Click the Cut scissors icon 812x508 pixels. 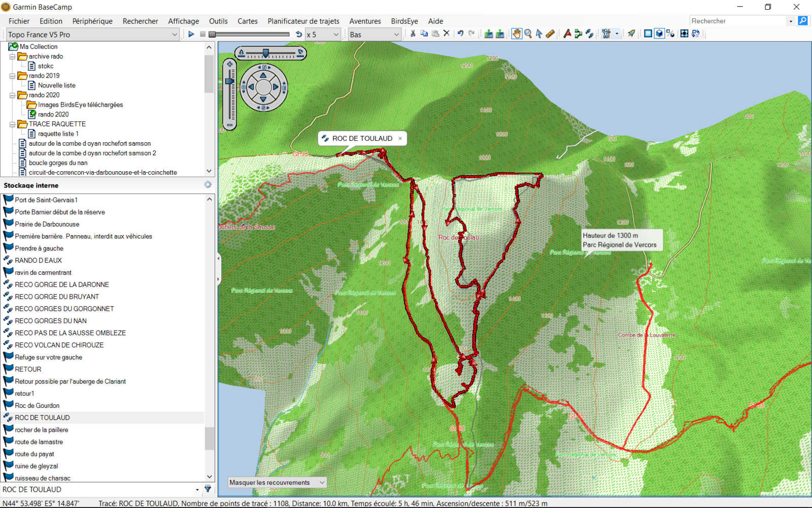coord(413,34)
